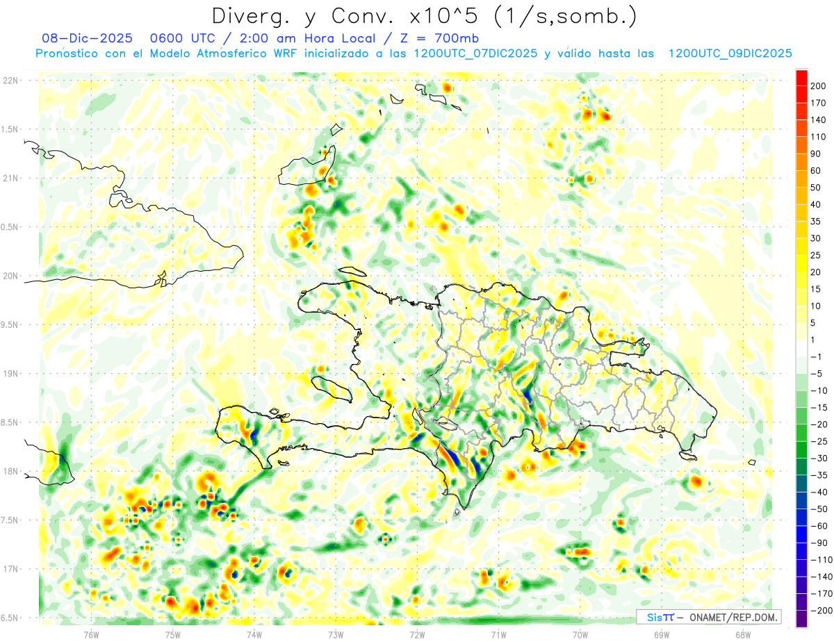
Task: Click the '30' value on the color scale
Action: pyautogui.click(x=816, y=238)
